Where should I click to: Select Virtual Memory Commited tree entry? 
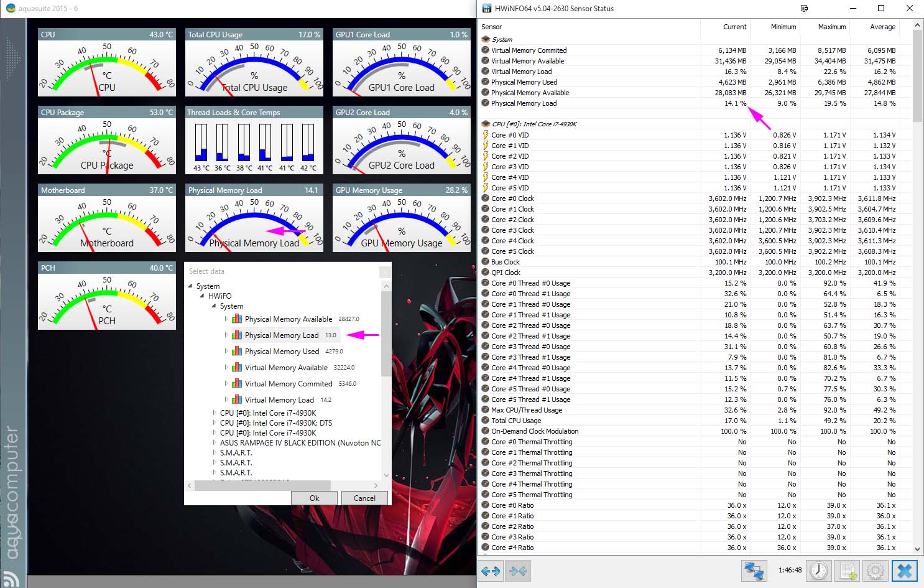tap(288, 384)
